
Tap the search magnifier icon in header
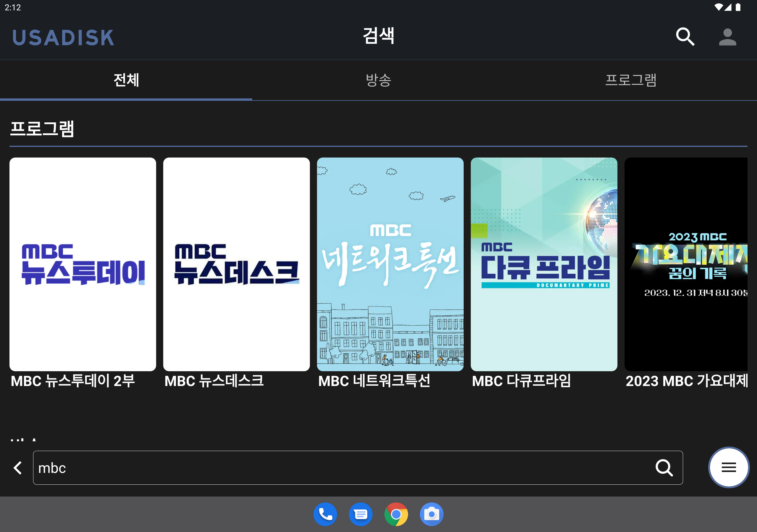pos(685,37)
